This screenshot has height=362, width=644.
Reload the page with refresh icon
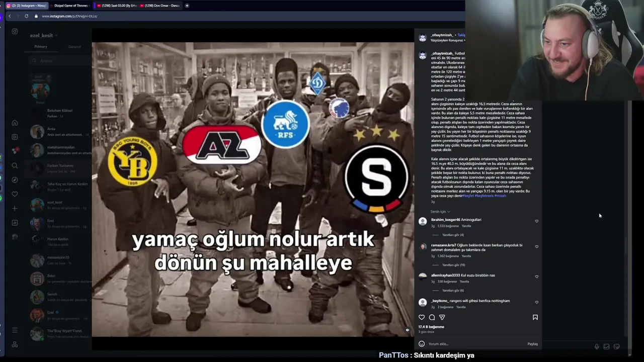(26, 16)
